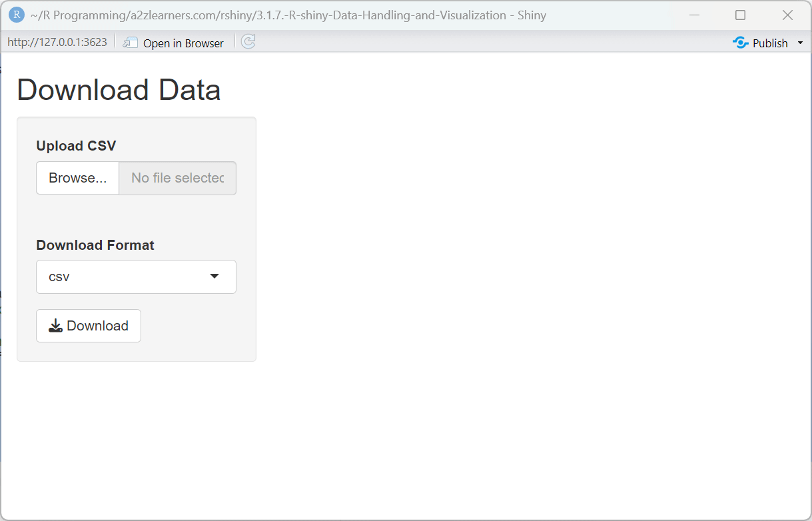
Task: Open the Download Format select box showing csv
Action: tap(127, 276)
